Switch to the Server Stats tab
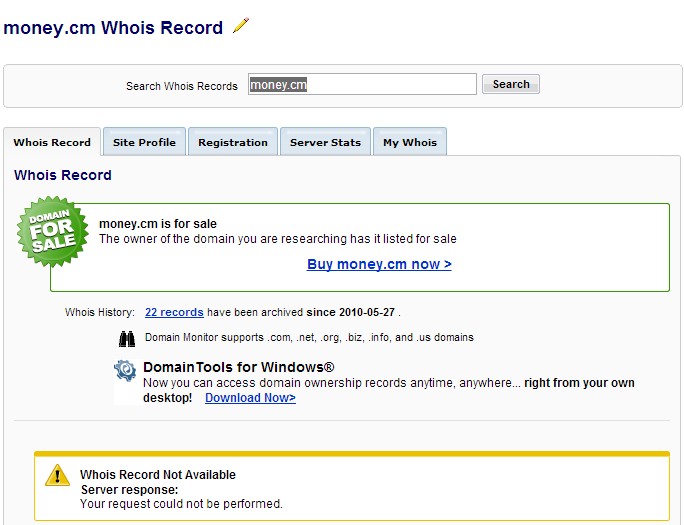This screenshot has width=684, height=525. click(x=325, y=142)
